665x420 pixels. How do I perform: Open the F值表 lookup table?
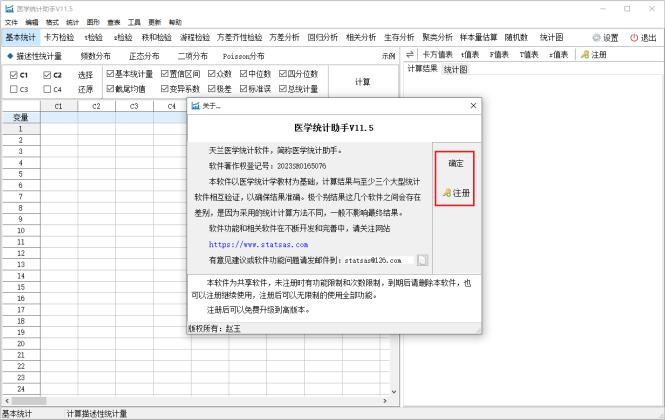point(499,54)
